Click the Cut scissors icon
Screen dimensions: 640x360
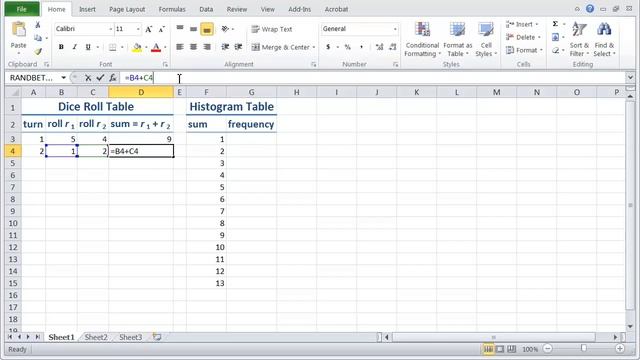(38, 25)
